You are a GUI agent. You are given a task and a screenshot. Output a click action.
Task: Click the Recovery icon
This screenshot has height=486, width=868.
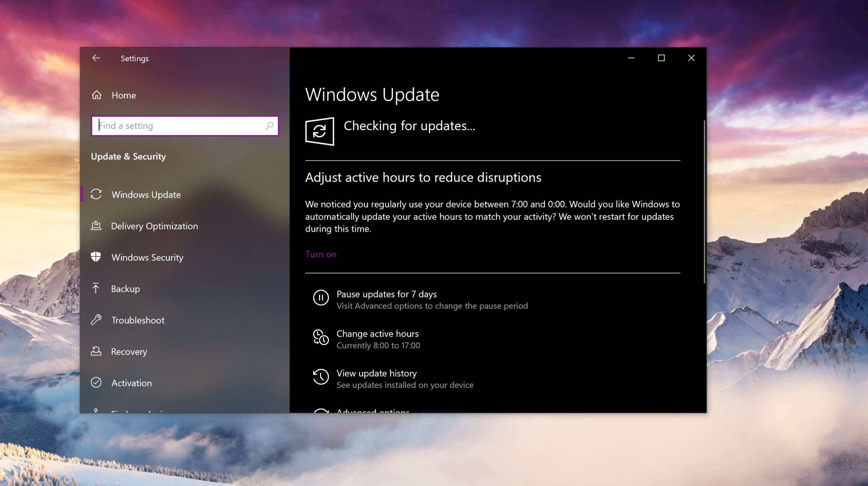coord(96,351)
